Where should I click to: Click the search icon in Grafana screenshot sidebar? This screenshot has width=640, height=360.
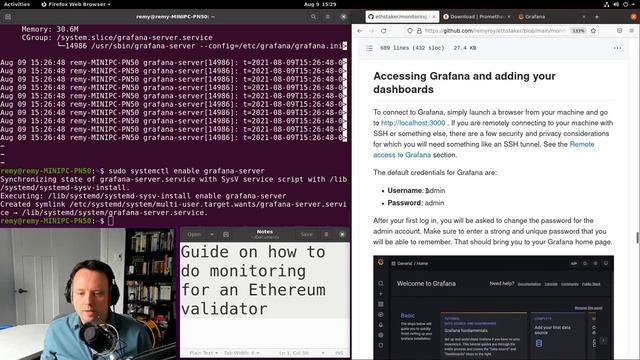point(381,283)
